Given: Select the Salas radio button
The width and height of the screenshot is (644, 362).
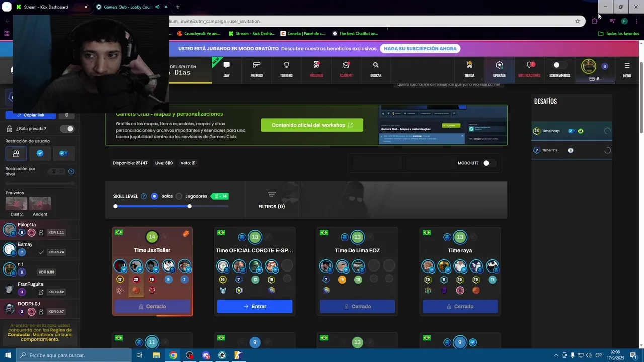Looking at the screenshot, I should click(x=154, y=196).
